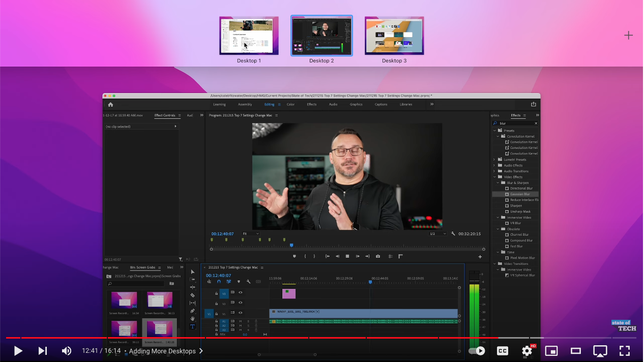Add a new desktop with plus button

click(629, 35)
